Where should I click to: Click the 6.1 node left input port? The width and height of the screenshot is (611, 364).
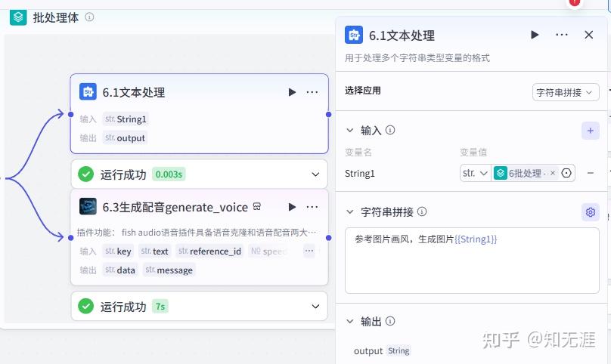pos(70,115)
